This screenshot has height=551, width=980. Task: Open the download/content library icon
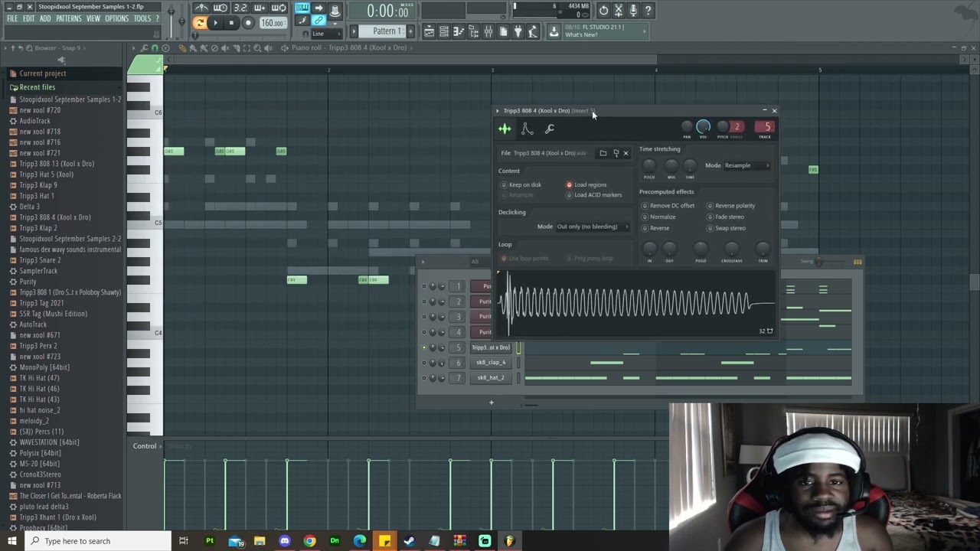click(x=554, y=31)
